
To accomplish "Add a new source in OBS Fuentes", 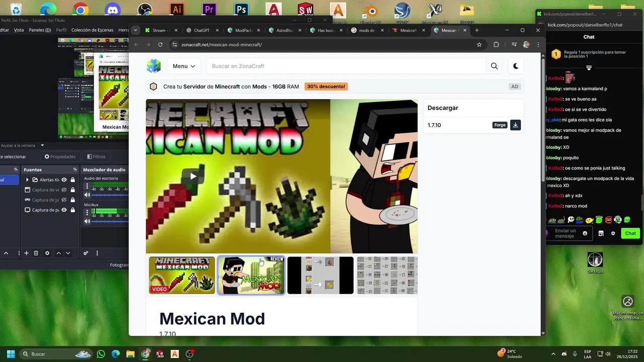I will click(x=26, y=253).
